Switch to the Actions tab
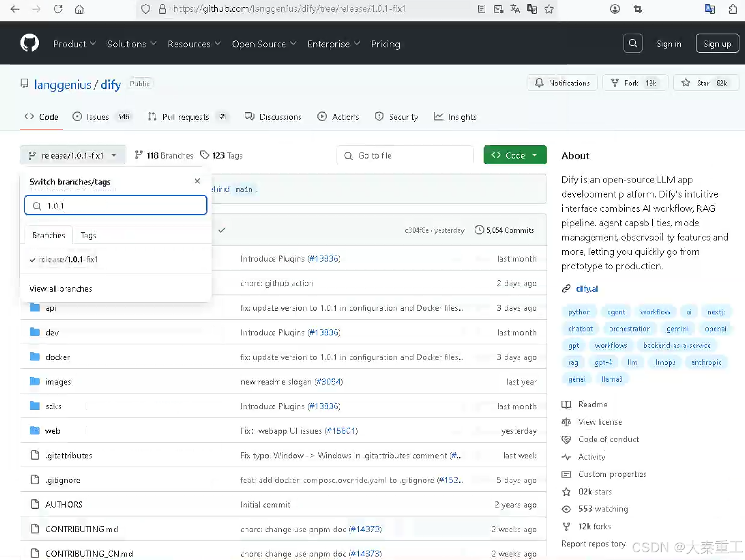Viewport: 745px width, 560px height. click(339, 117)
